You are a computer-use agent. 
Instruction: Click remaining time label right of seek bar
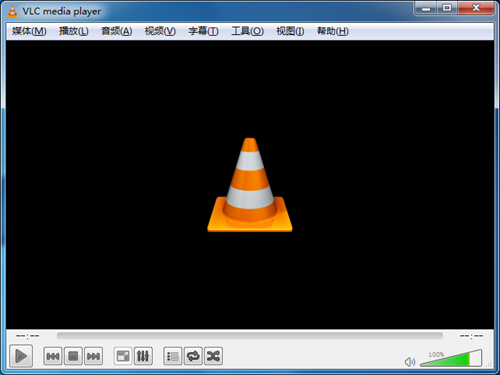point(471,336)
